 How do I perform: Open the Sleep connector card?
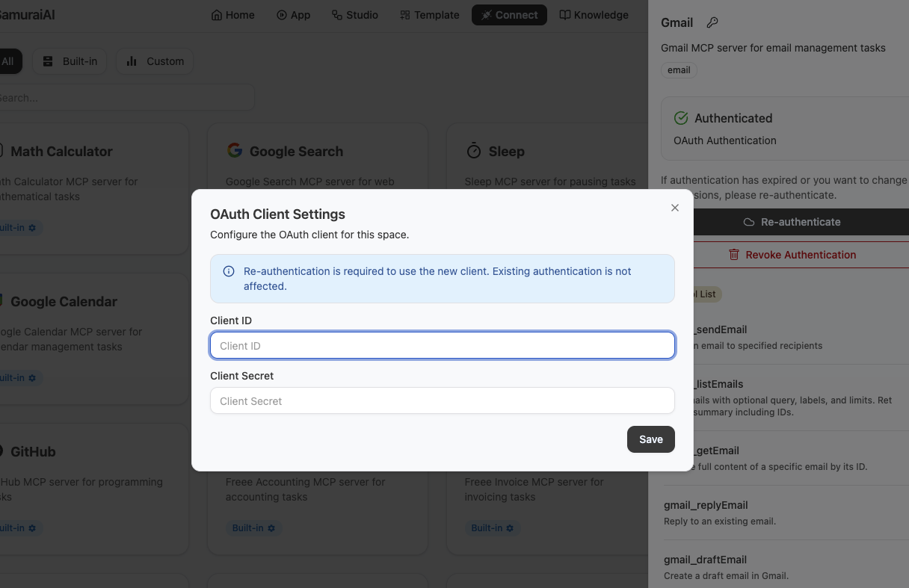[546, 157]
